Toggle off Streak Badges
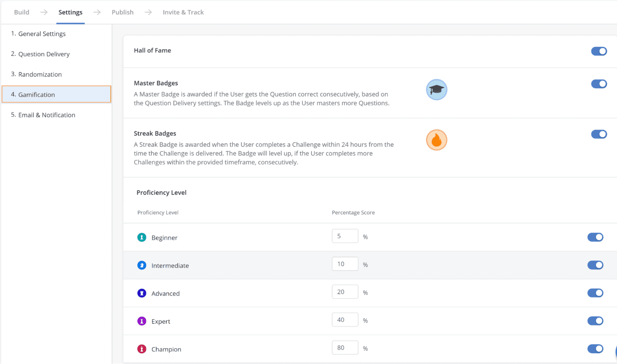This screenshot has height=364, width=617. point(599,134)
